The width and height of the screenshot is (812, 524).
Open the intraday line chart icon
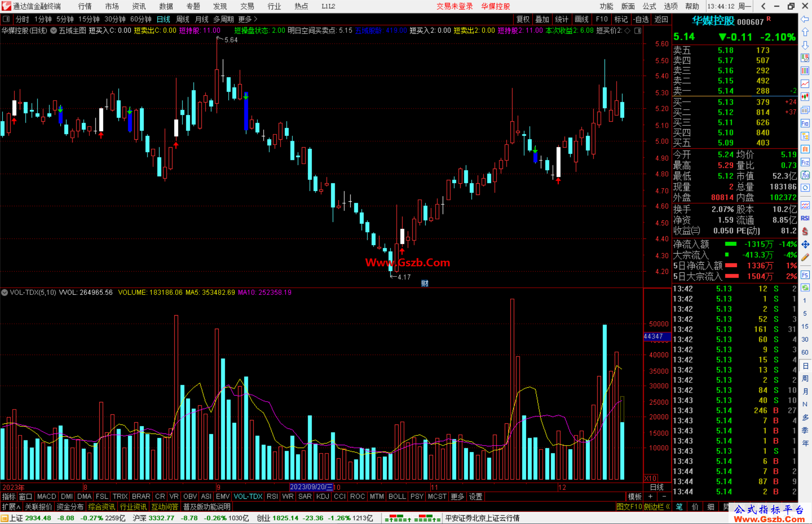click(805, 84)
